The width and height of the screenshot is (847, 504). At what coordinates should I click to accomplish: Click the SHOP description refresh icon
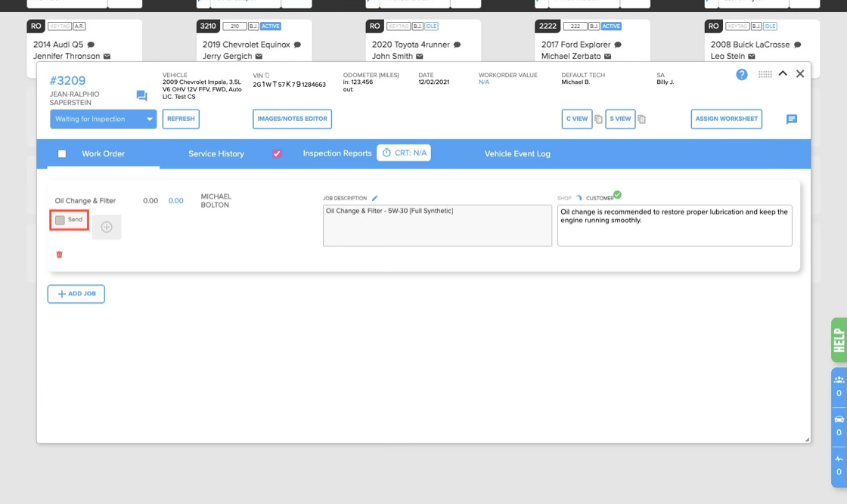pos(579,198)
